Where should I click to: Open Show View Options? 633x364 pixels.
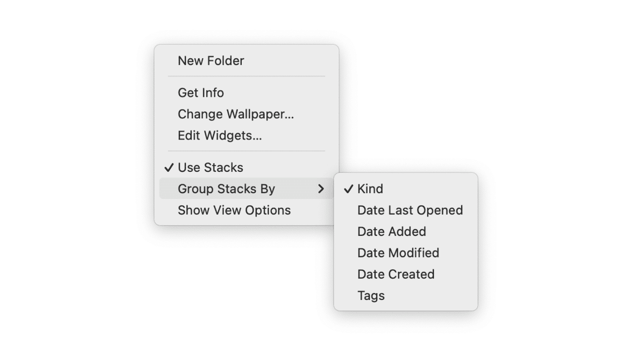234,210
